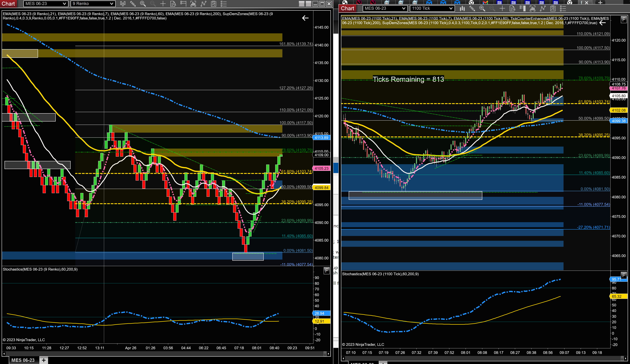This screenshot has width=630, height=364.
Task: Select drawing tools pencil in 1100 Tick chart
Action: click(472, 8)
